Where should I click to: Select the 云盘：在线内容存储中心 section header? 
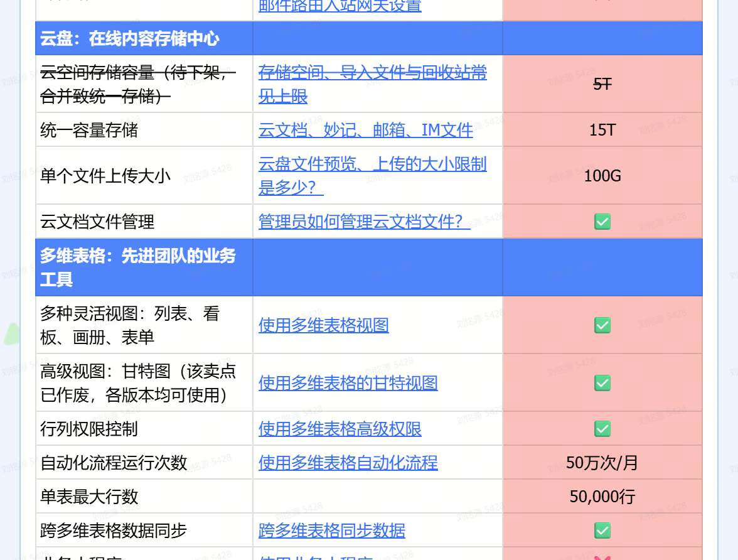tap(144, 38)
